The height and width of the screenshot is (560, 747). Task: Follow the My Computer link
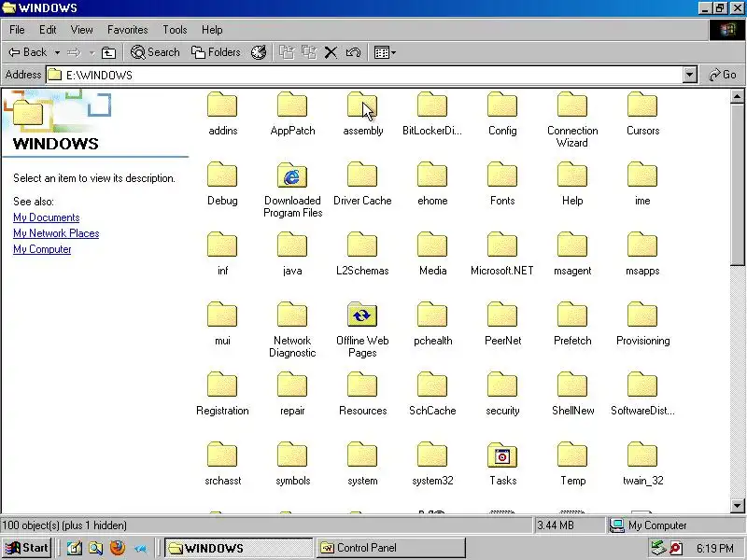click(x=42, y=249)
